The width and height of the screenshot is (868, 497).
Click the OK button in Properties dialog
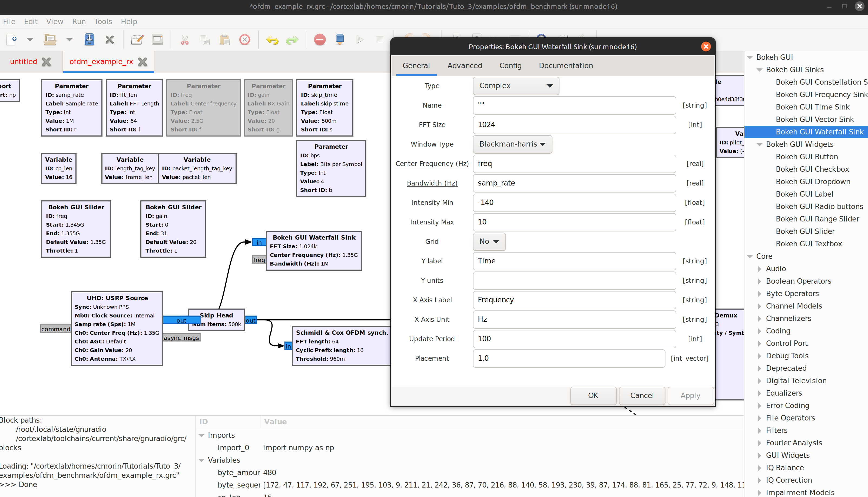[x=593, y=395]
